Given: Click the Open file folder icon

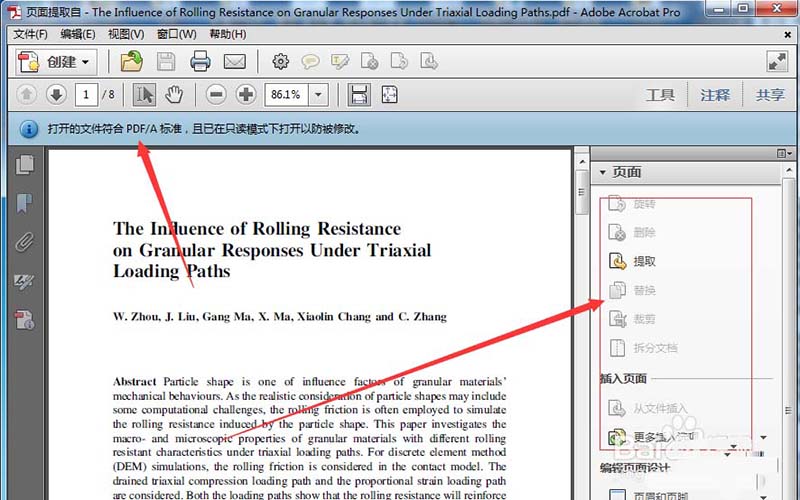Looking at the screenshot, I should pyautogui.click(x=132, y=62).
